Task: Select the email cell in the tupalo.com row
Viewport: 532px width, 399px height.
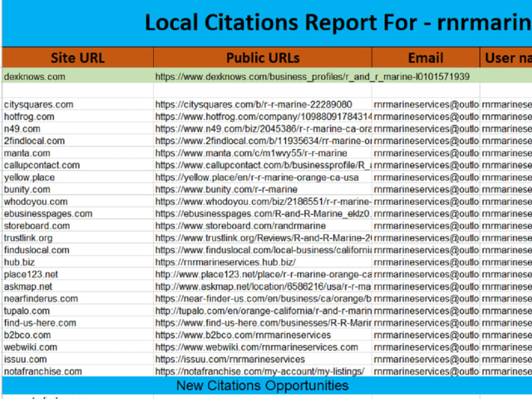Action: pos(426,311)
